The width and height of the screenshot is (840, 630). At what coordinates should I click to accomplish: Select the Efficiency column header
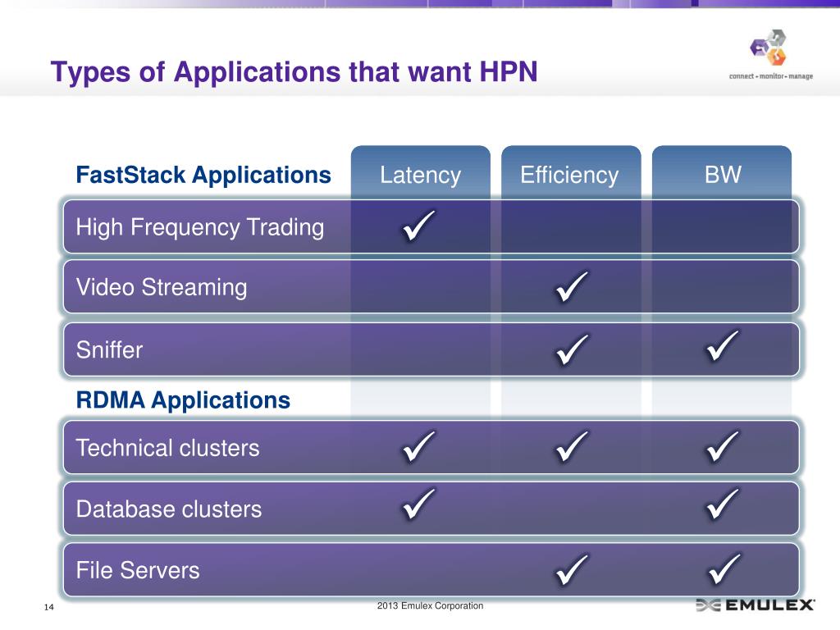570,175
